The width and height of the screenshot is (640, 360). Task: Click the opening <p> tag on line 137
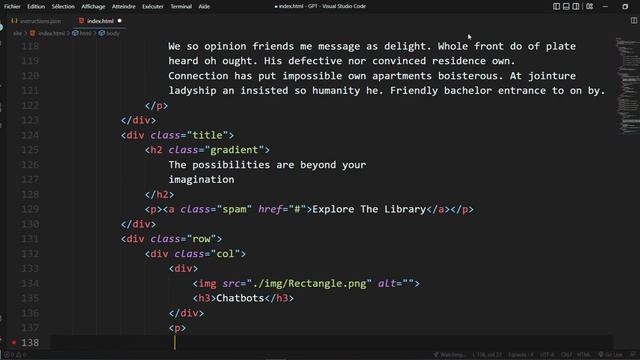177,328
